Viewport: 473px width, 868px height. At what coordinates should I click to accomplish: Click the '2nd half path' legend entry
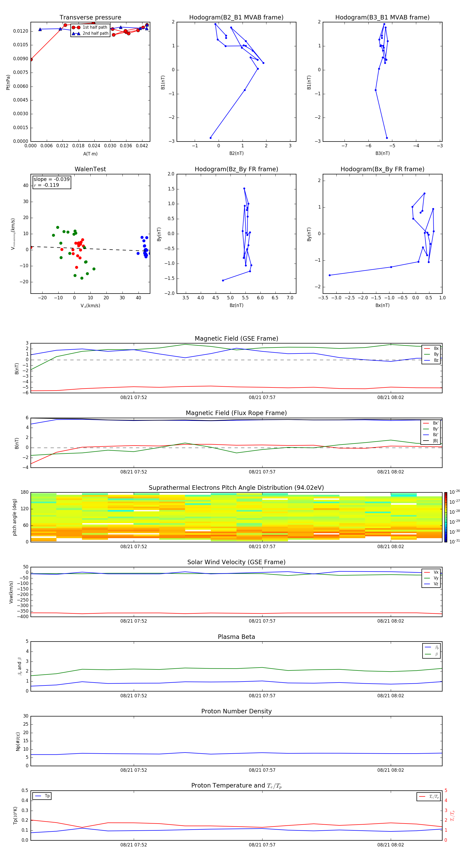coord(90,33)
